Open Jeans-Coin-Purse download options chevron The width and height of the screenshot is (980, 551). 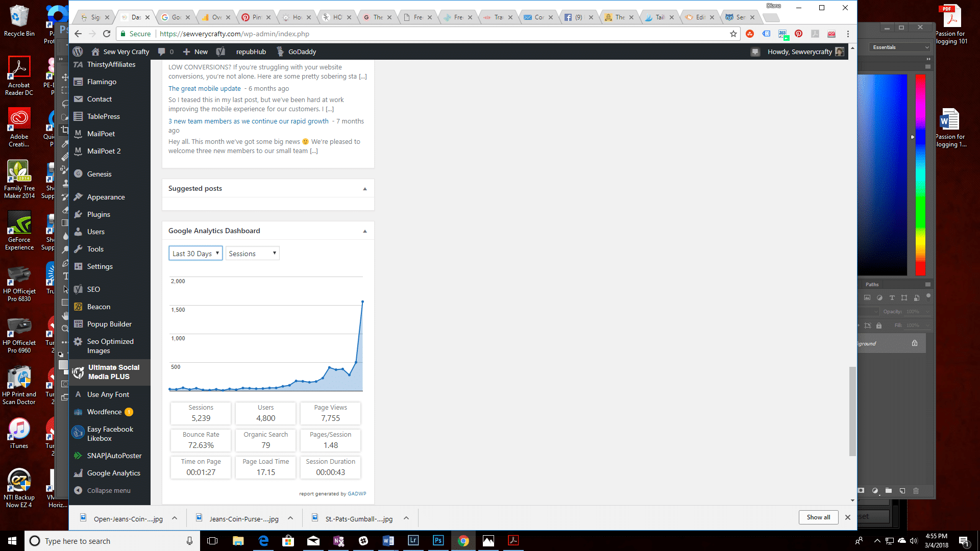pyautogui.click(x=290, y=518)
